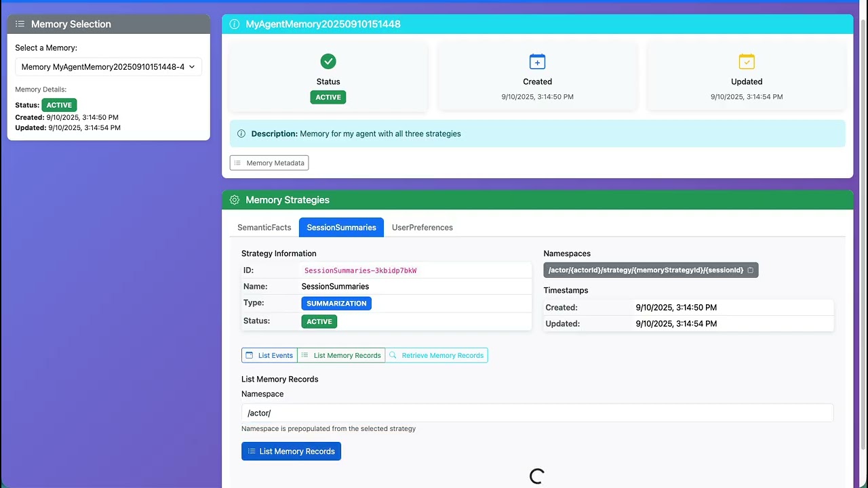Click the yellow calendar-check Updated icon
The height and width of the screenshot is (488, 868).
click(x=747, y=62)
